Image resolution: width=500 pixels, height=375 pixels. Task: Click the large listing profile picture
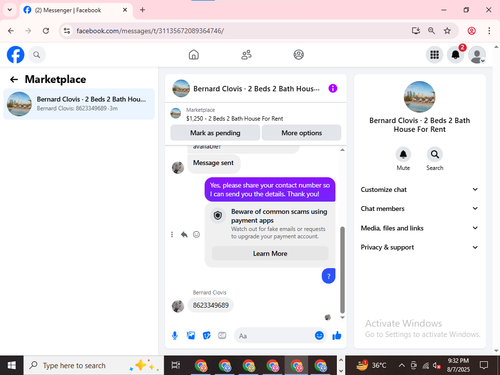[419, 97]
